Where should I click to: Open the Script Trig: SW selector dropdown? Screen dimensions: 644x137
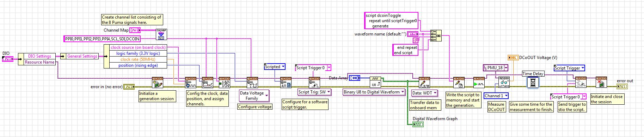tap(315, 92)
